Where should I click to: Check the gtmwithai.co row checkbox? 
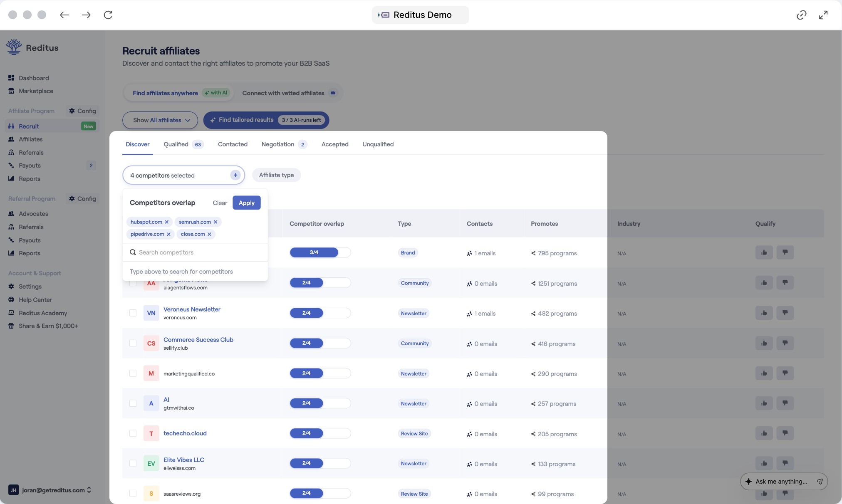point(133,403)
